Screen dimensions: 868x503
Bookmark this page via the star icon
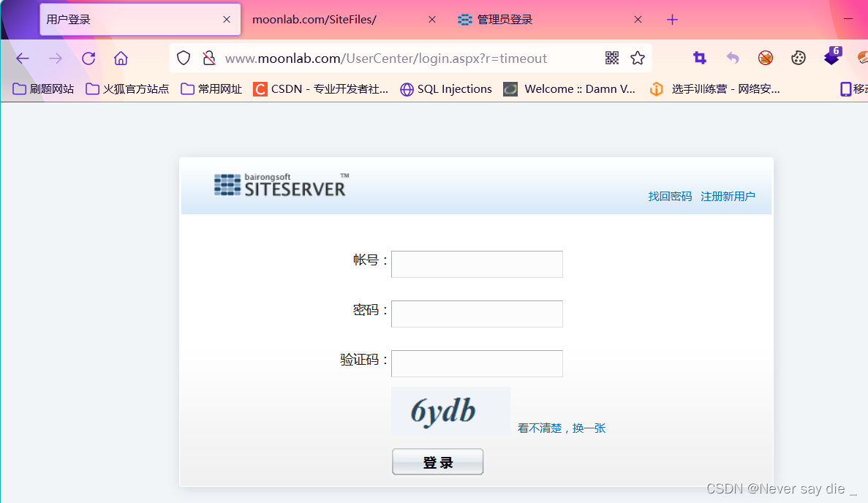tap(637, 58)
